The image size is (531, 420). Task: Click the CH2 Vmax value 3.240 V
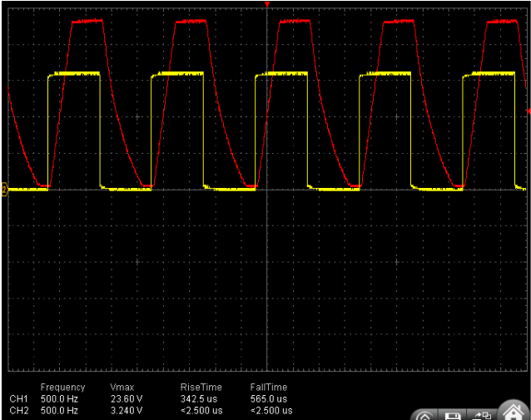[x=127, y=411]
